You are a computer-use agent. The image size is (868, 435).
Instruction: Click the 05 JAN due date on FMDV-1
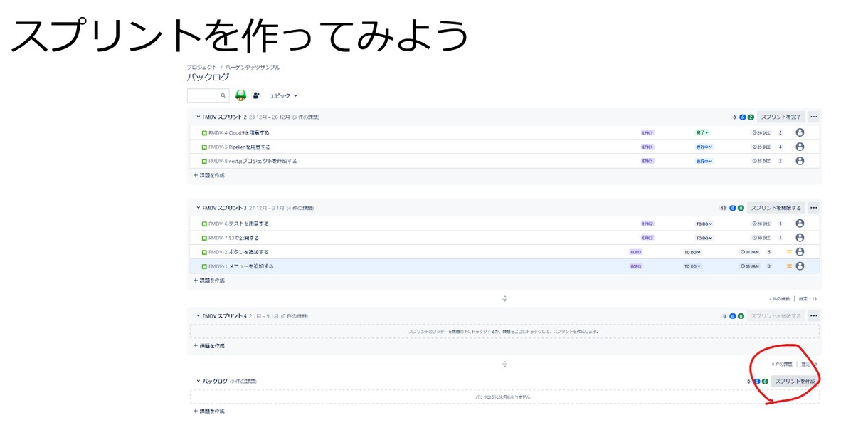750,266
